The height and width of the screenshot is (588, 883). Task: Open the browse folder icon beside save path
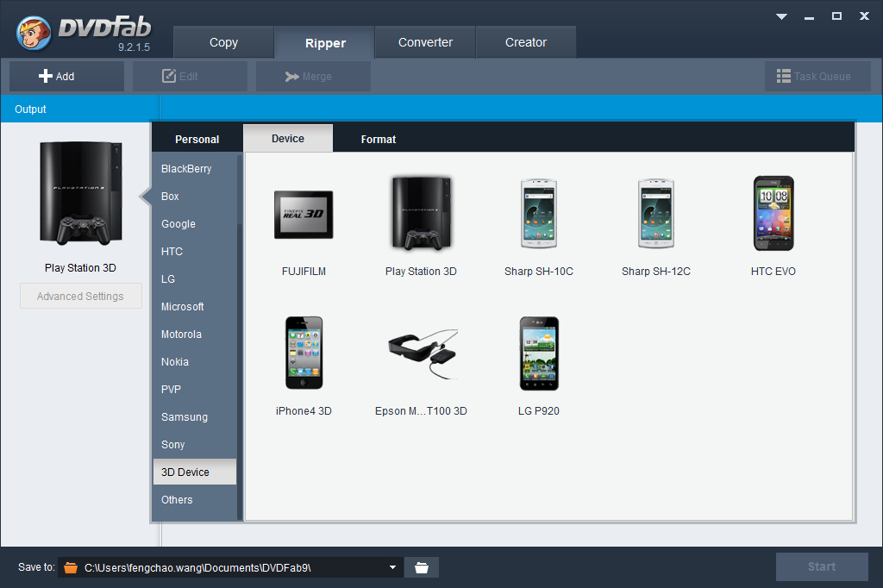[x=421, y=567]
